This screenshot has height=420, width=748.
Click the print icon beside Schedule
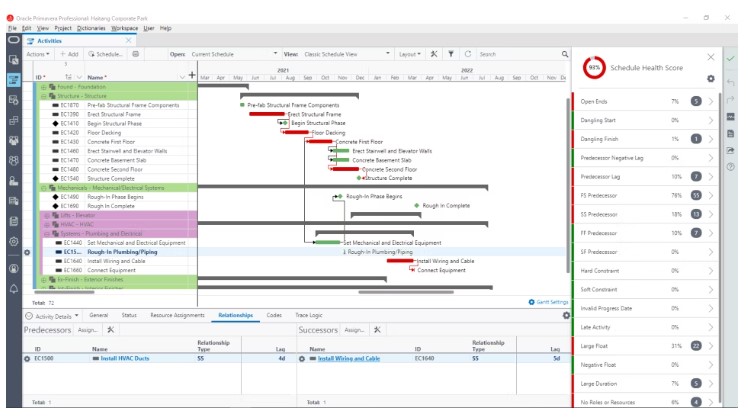(x=135, y=54)
